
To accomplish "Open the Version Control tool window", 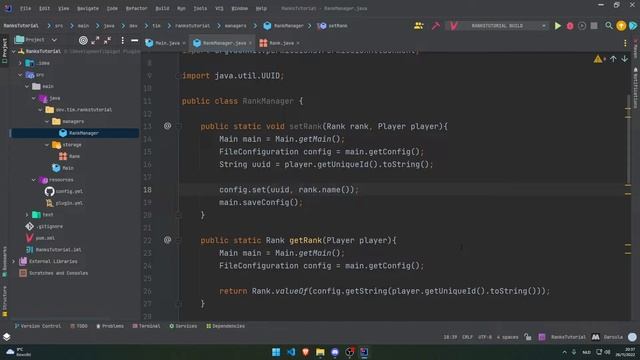I will [37, 326].
